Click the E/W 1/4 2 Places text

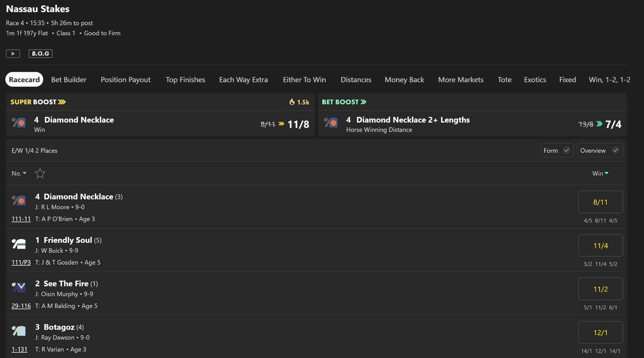[x=34, y=150]
